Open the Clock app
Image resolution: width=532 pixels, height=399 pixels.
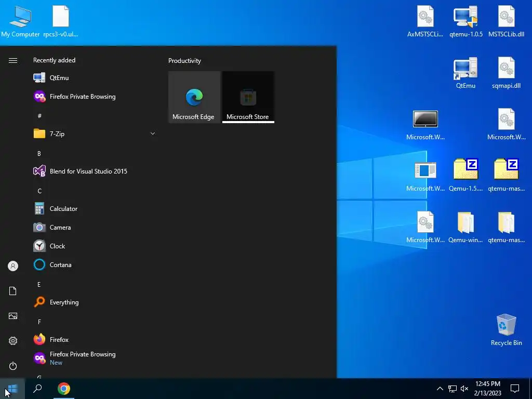tap(95, 246)
